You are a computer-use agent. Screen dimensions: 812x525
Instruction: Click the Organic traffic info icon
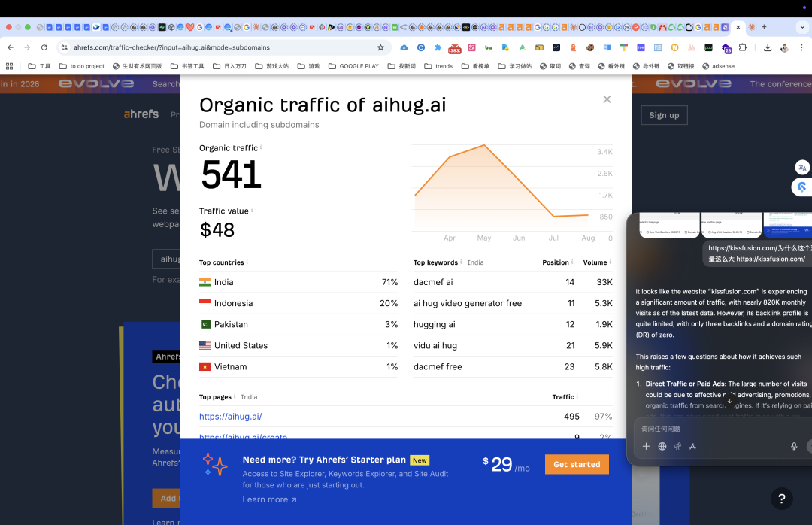coord(261,147)
